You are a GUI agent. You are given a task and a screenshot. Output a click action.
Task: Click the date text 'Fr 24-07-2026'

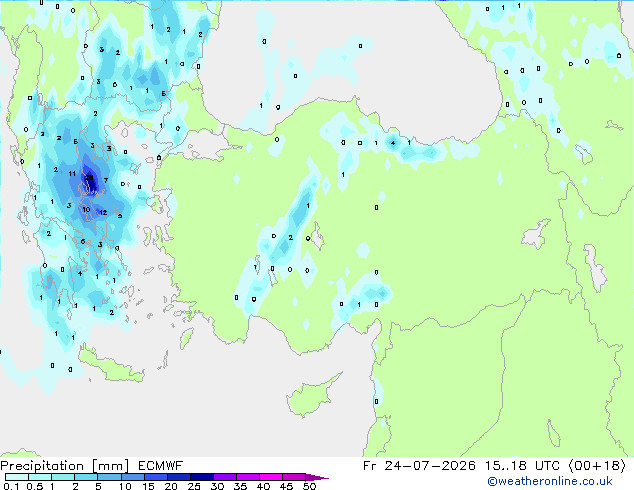coord(419,466)
